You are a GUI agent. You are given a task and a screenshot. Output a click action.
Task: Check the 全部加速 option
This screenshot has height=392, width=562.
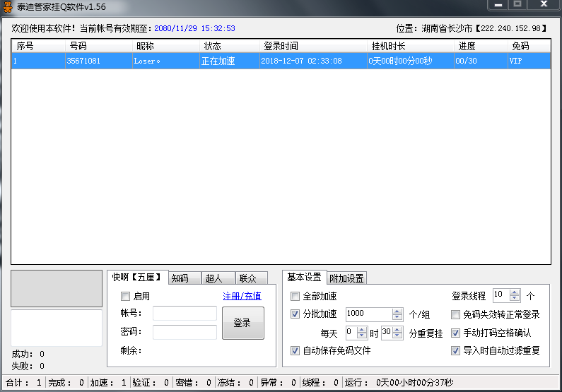click(x=295, y=297)
